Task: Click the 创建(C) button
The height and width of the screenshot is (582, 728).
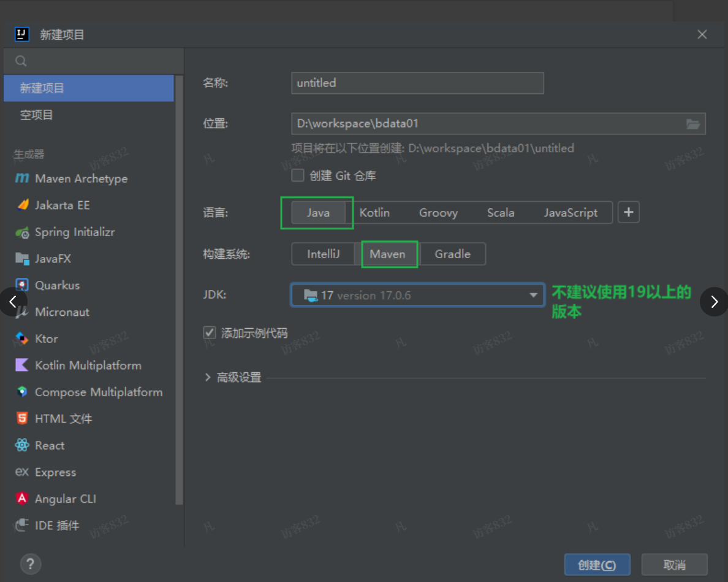Action: tap(597, 565)
